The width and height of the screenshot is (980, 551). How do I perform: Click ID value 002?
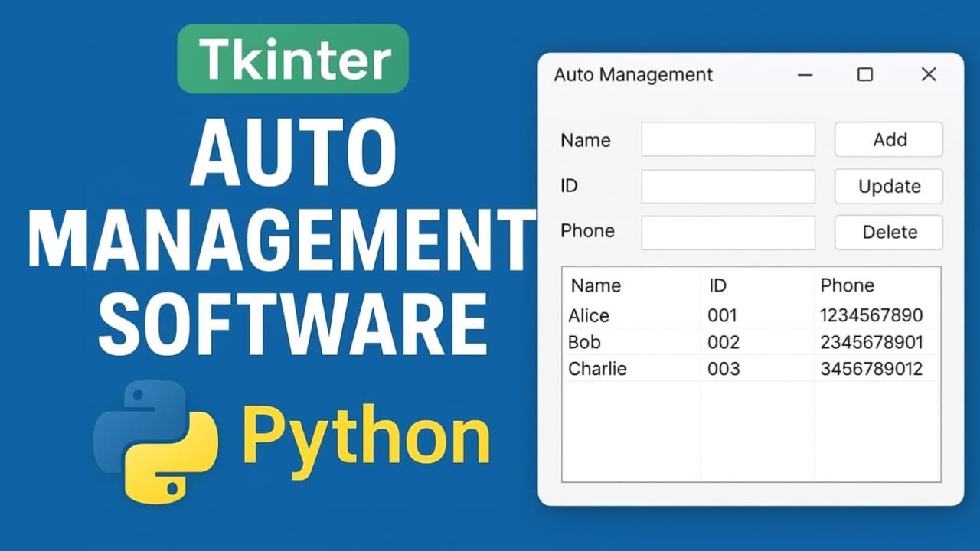coord(724,342)
